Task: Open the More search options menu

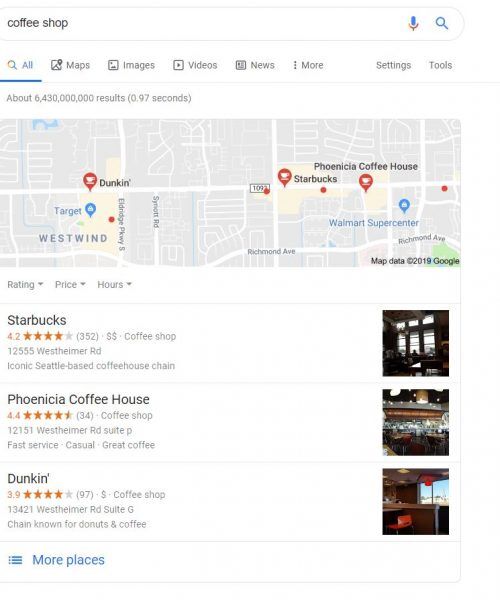Action: 308,65
